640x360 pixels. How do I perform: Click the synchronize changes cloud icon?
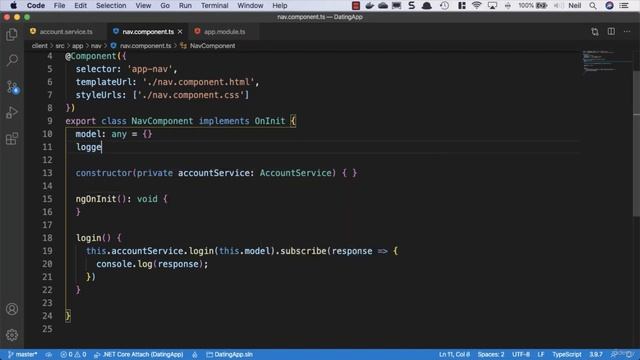(x=49, y=354)
